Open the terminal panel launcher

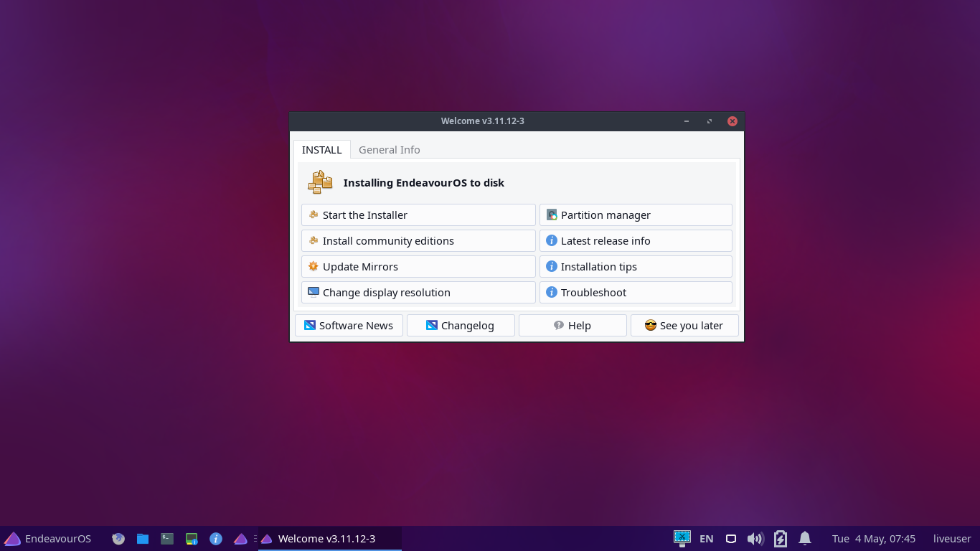coord(167,538)
